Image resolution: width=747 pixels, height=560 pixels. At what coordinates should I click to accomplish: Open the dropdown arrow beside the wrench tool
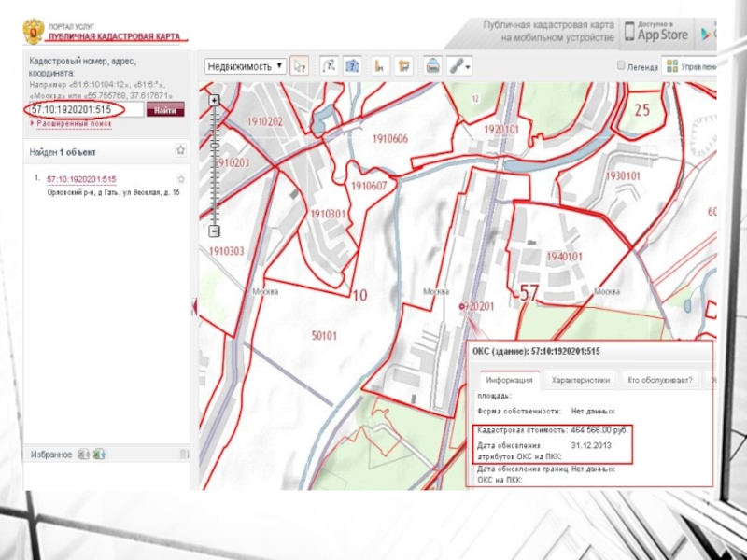(467, 66)
